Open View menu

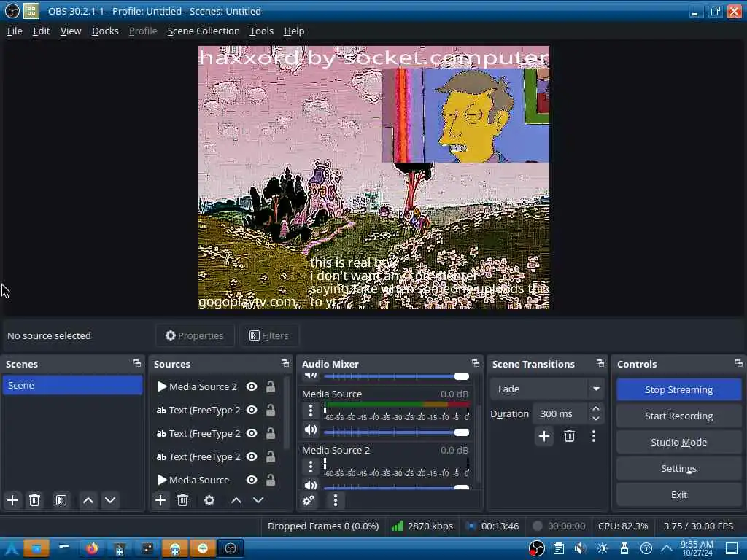tap(71, 31)
